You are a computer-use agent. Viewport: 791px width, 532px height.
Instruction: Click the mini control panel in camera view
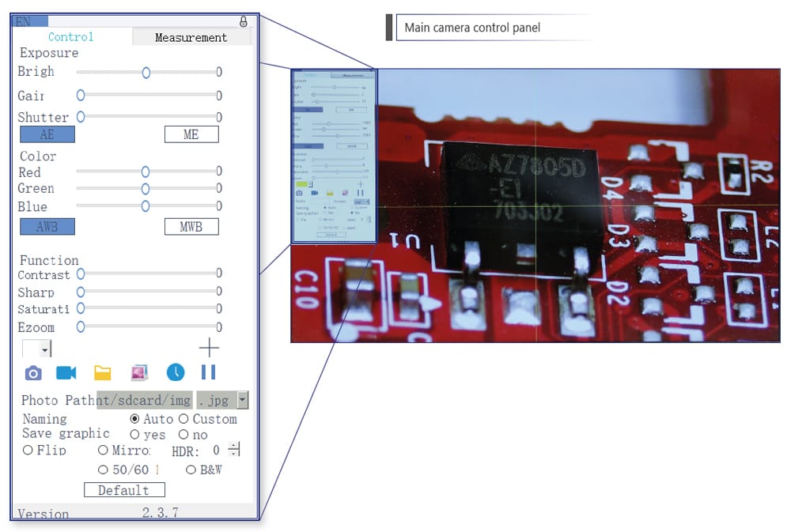click(x=334, y=157)
